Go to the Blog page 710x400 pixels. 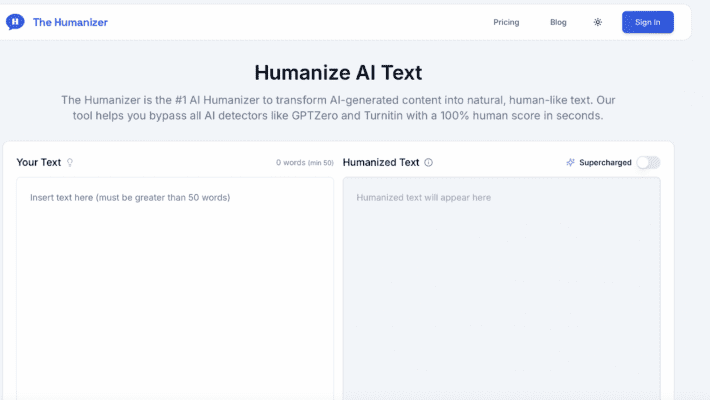[558, 22]
